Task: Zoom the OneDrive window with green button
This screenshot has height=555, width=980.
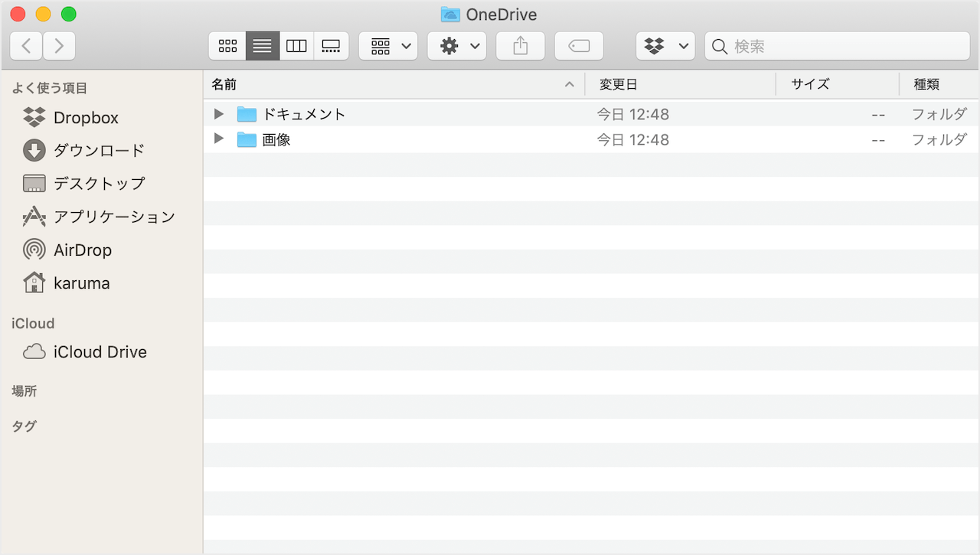Action: tap(68, 14)
